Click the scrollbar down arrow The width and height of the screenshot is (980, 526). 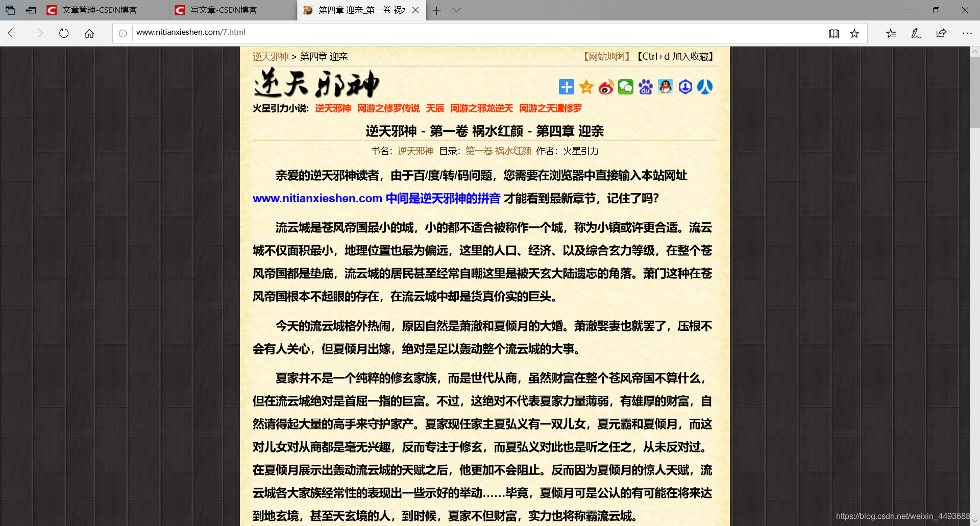[x=975, y=521]
